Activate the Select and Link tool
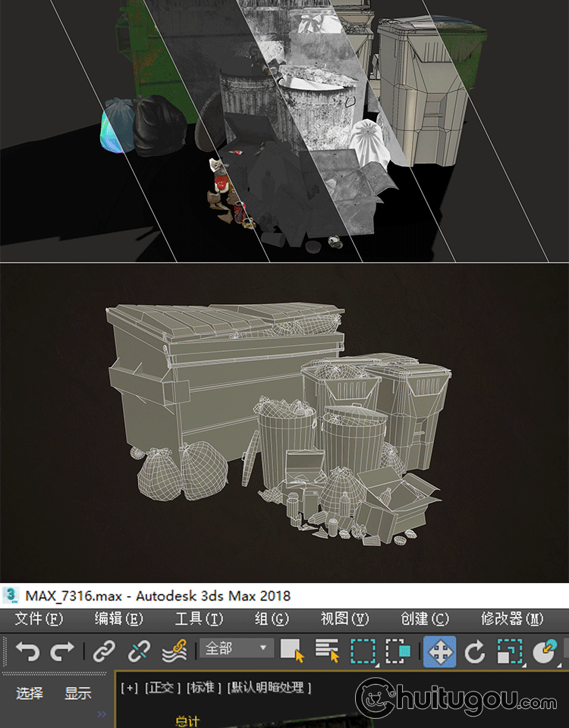569x728 pixels. click(x=104, y=651)
